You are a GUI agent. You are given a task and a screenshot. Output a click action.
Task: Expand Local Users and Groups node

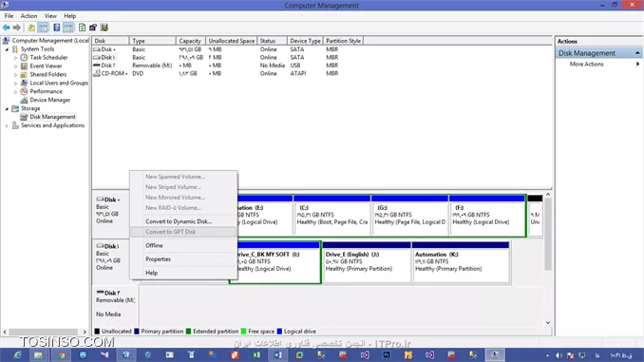(16, 83)
